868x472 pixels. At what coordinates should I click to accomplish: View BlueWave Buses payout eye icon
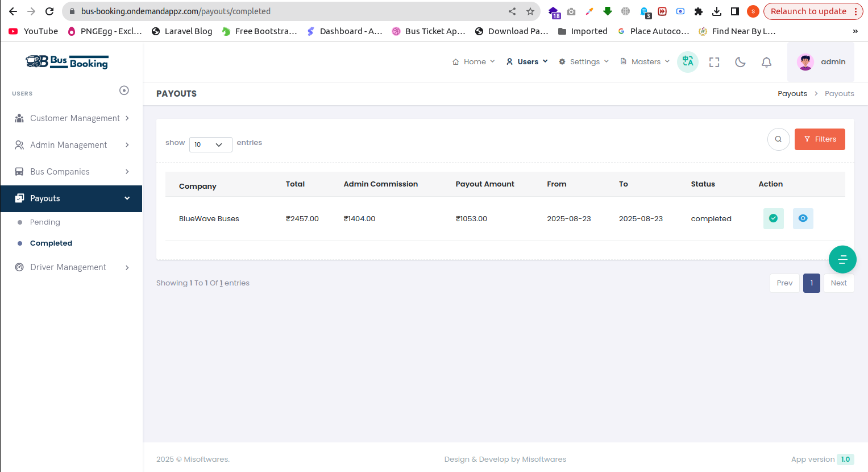point(803,218)
